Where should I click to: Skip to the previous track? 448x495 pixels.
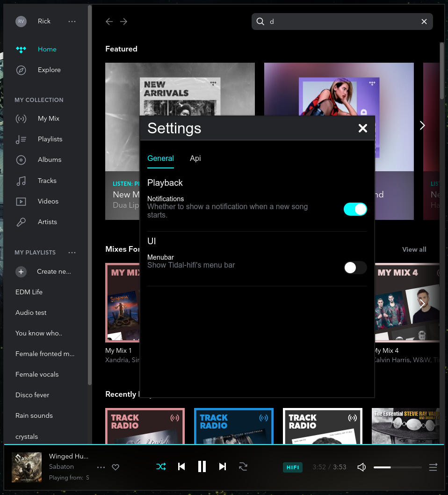coord(181,466)
